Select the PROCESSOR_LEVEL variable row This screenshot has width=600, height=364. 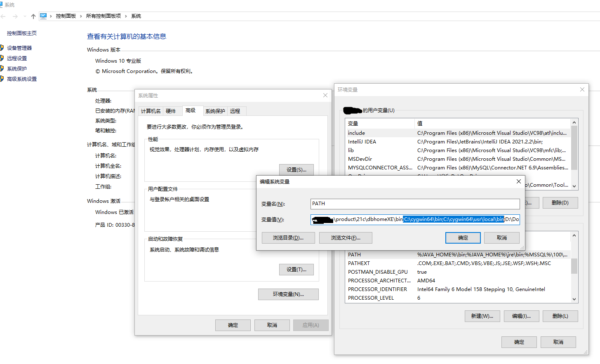point(458,298)
